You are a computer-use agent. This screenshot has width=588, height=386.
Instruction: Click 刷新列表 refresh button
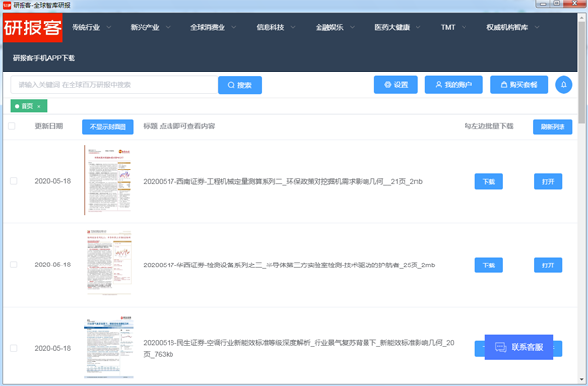[553, 127]
